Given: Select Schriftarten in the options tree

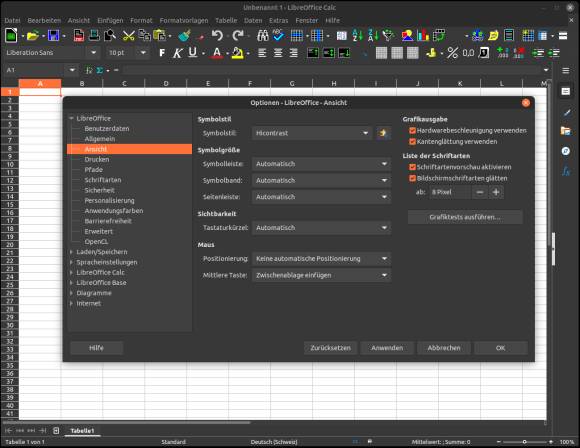Looking at the screenshot, I should (x=103, y=180).
